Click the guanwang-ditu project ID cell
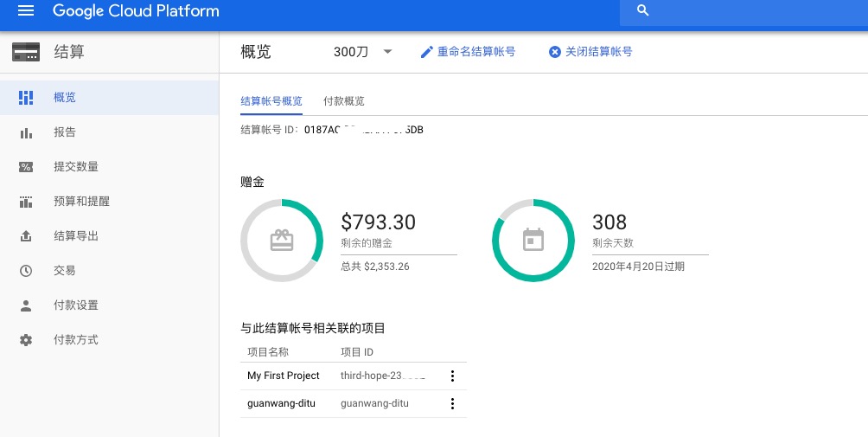 click(374, 403)
